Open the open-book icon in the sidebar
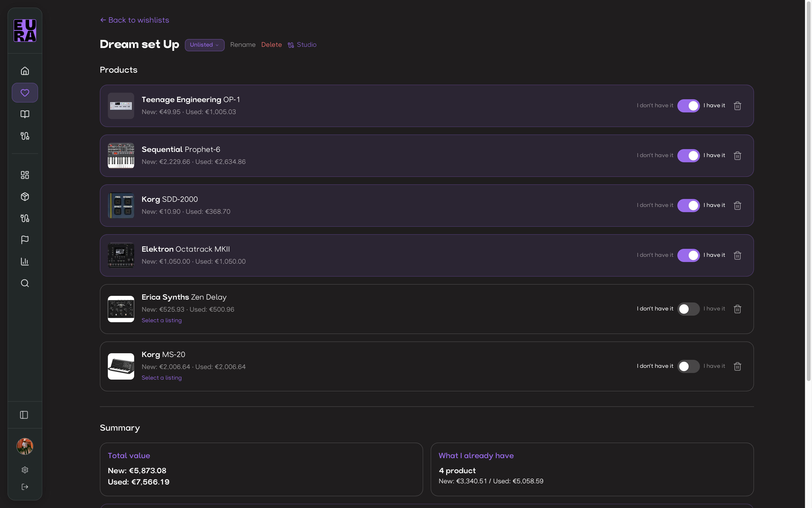Screen dimensions: 812x508 (25, 114)
